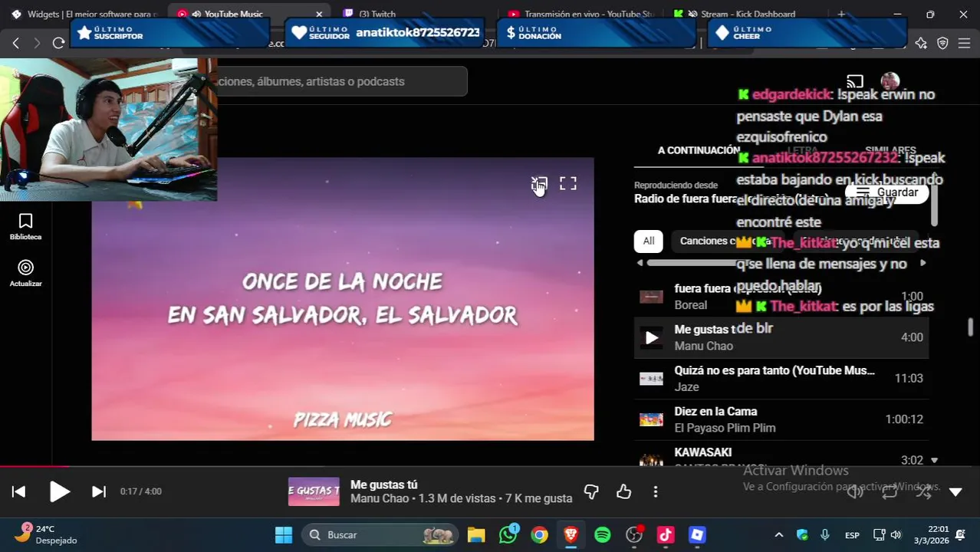This screenshot has width=980, height=552.
Task: Toggle repeat mode in player bar
Action: coord(890,492)
